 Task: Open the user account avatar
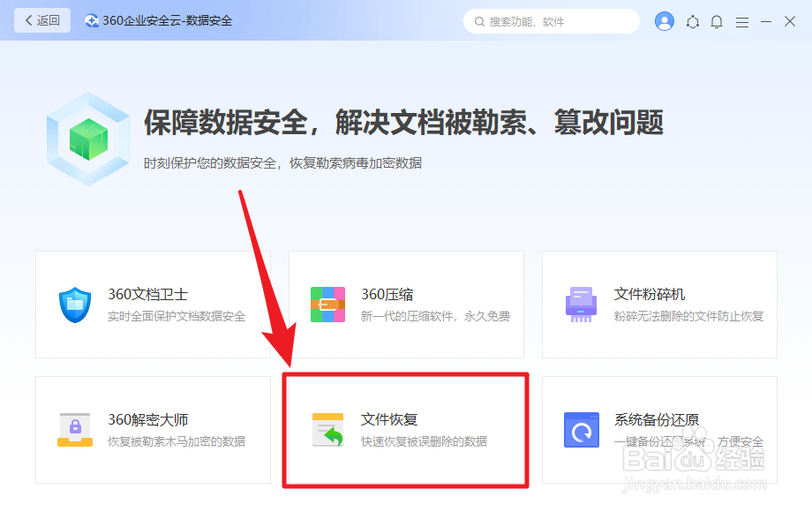pyautogui.click(x=665, y=21)
